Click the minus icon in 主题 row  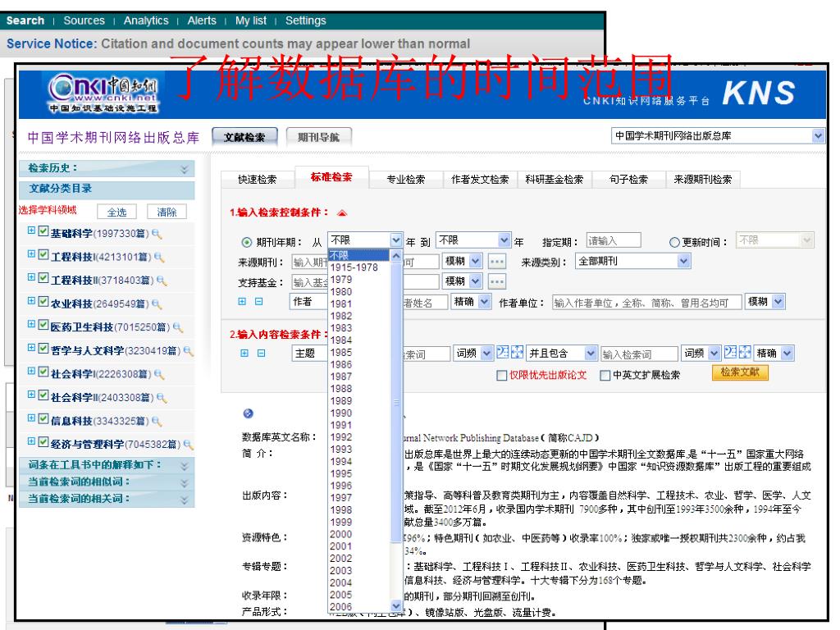coord(261,353)
